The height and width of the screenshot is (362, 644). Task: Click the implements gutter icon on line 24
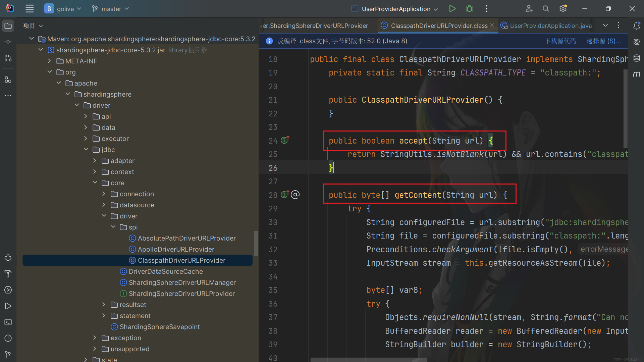pyautogui.click(x=285, y=140)
